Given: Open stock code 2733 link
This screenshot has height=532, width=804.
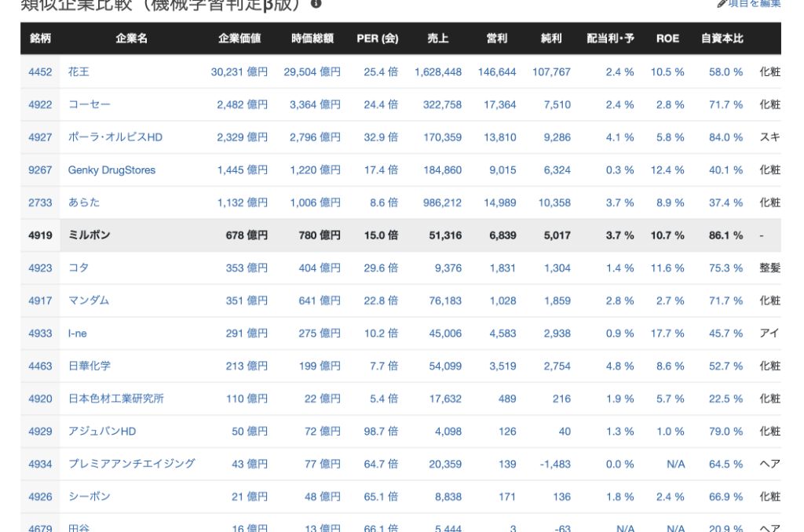Looking at the screenshot, I should pos(40,202).
